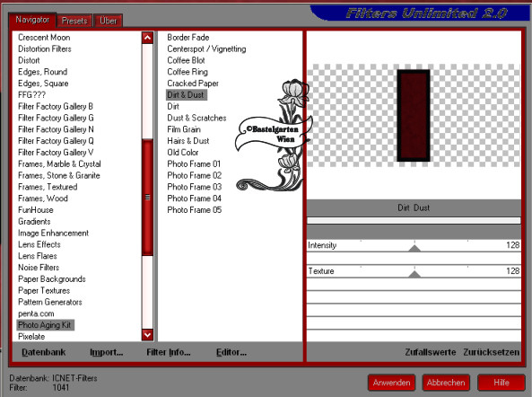Viewport: 532px width, 397px height.
Task: Open the Presets tab
Action: (74, 21)
